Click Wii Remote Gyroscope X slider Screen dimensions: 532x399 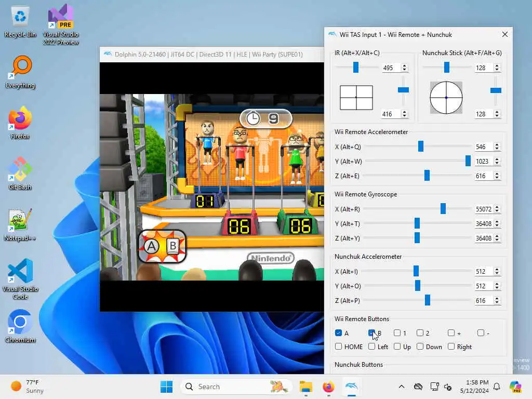[443, 209]
